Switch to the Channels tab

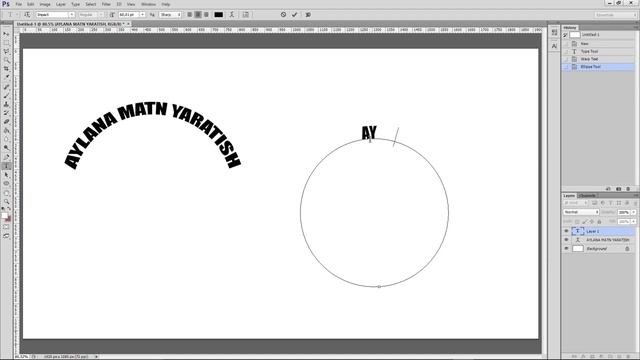coord(587,196)
